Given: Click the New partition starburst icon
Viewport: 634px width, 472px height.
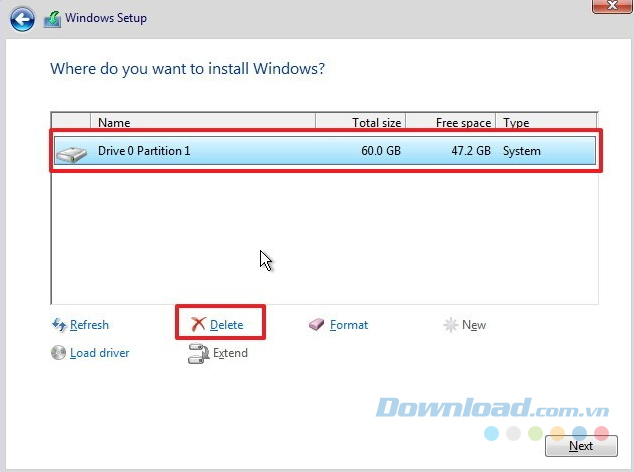Looking at the screenshot, I should (x=450, y=324).
